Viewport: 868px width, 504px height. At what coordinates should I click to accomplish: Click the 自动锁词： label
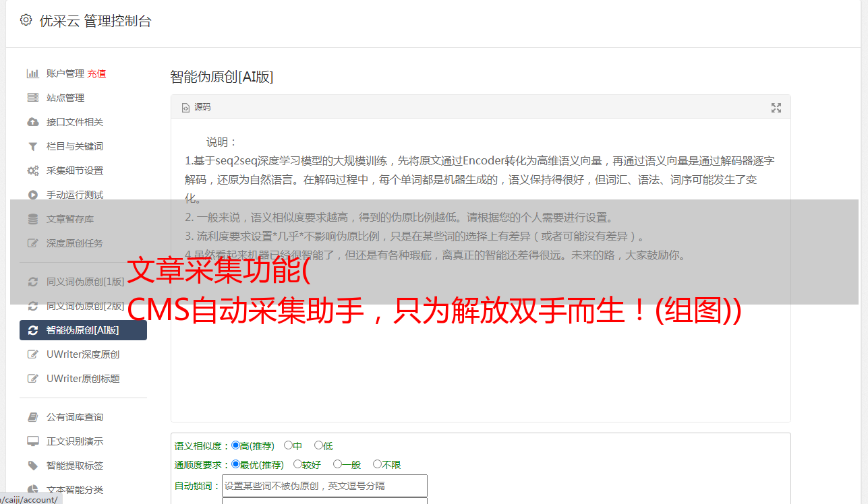(x=198, y=486)
